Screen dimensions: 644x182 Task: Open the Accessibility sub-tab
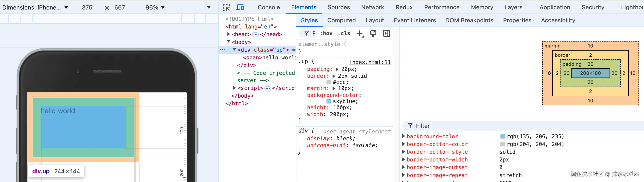tap(558, 20)
